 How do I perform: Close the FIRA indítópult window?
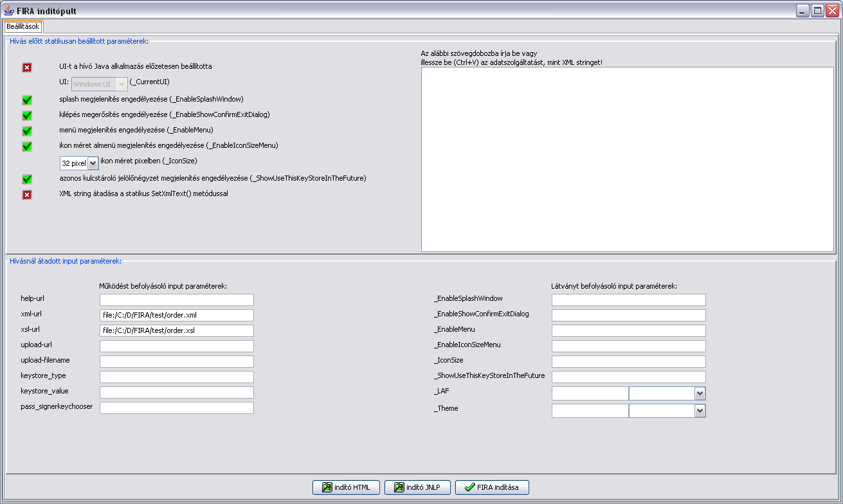tap(831, 11)
